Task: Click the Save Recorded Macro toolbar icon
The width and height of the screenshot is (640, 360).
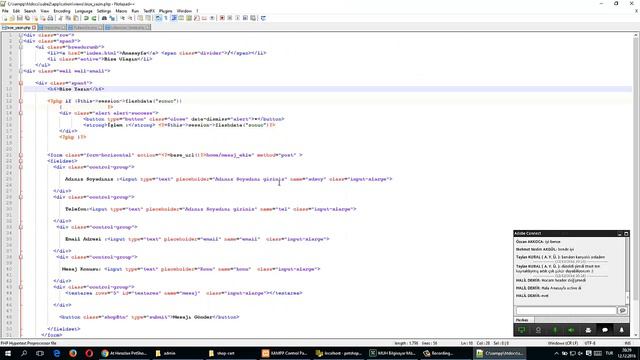Action: pos(253,18)
